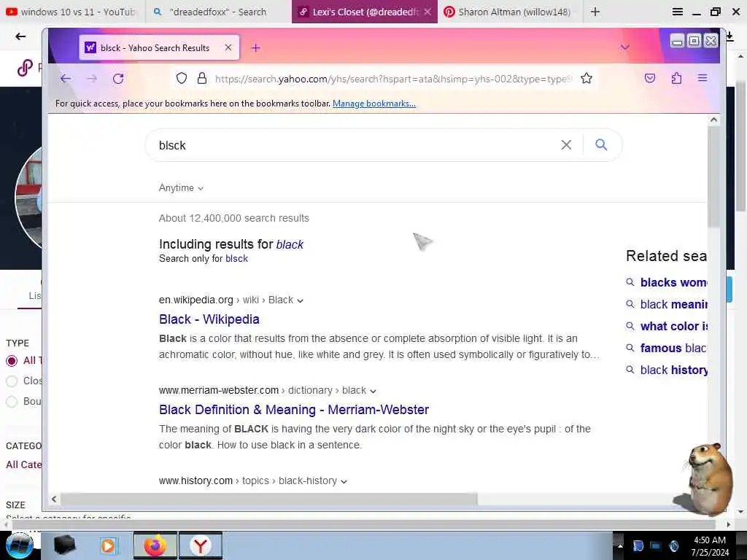
Task: Click the 'famous black' related search
Action: 673,348
